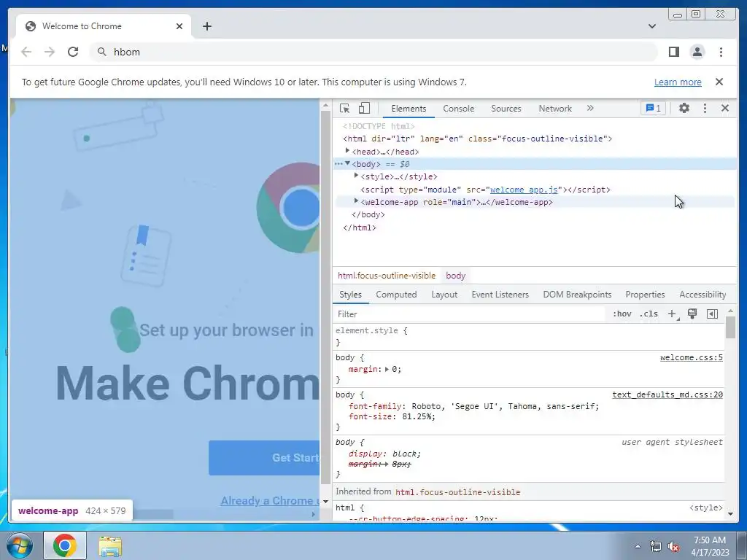Open DevTools settings gear

coord(684,108)
